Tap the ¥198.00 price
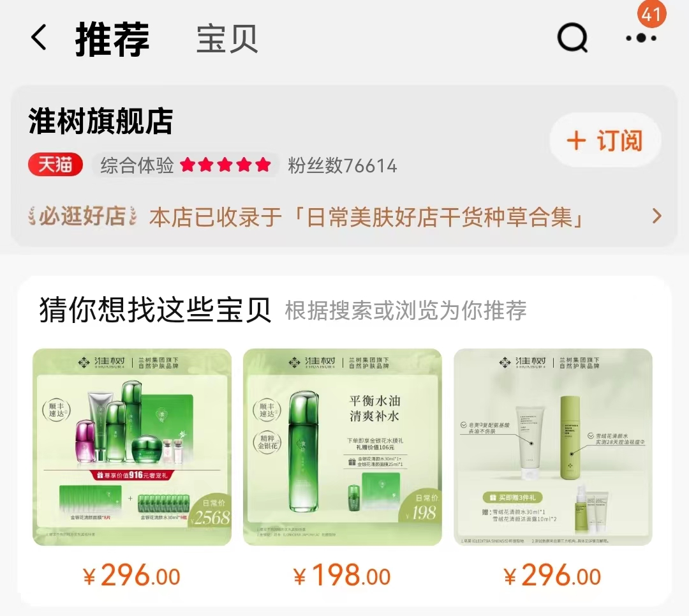Image resolution: width=689 pixels, height=616 pixels. (343, 576)
